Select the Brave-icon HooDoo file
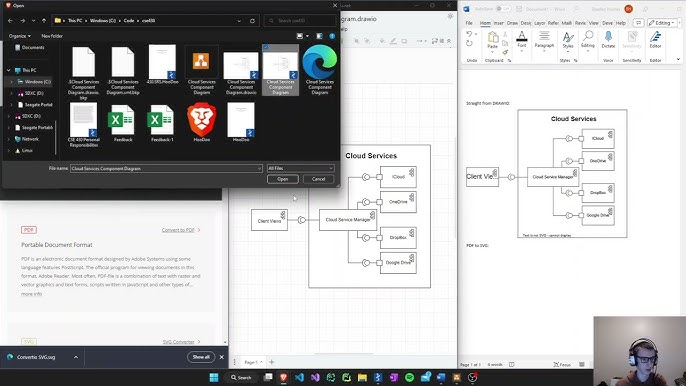Screen dimensions: 686x386 pyautogui.click(x=202, y=123)
